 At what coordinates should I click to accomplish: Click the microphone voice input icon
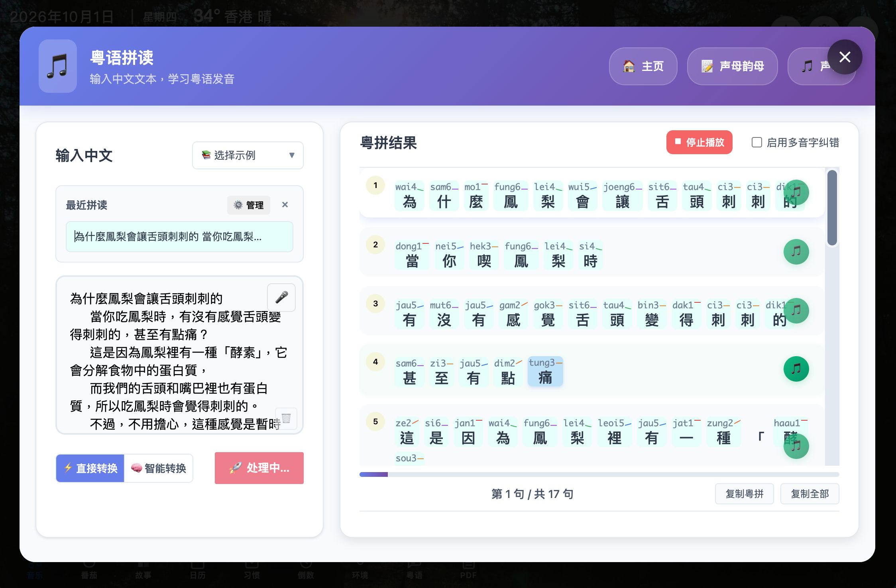click(281, 297)
